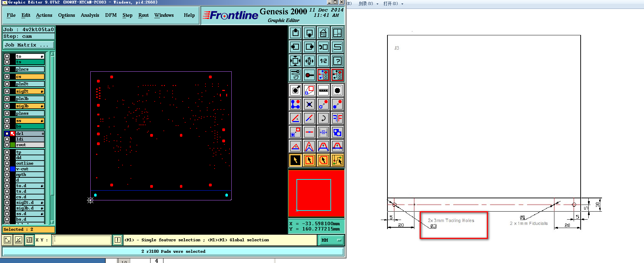
Task: Toggle display checkbox for layer rout
Action: click(x=7, y=145)
